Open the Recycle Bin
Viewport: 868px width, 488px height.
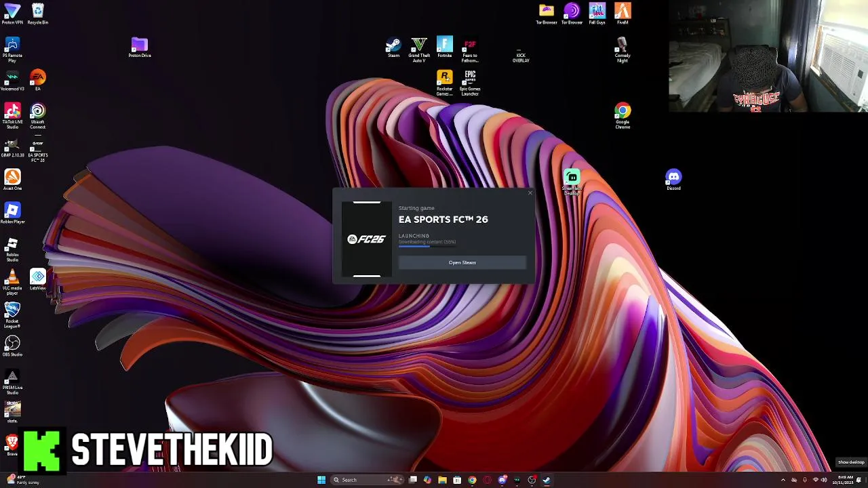(x=37, y=14)
